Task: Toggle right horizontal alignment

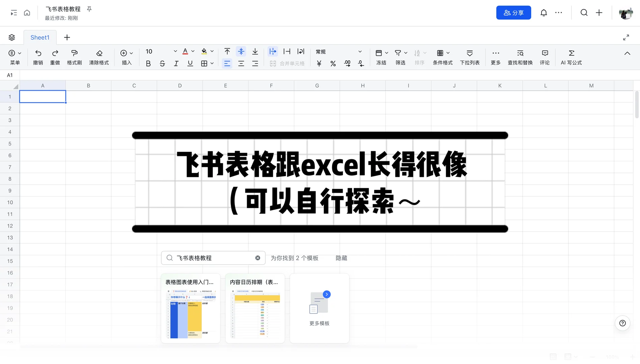Action: (x=255, y=63)
